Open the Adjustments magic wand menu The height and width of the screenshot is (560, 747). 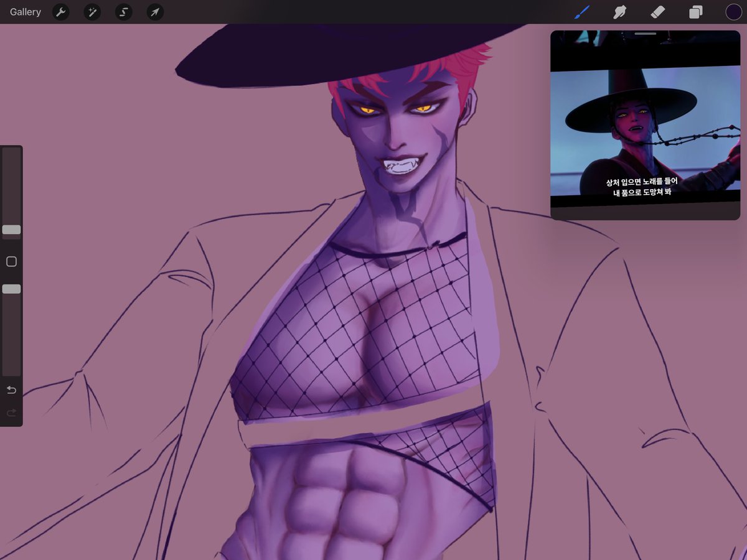pyautogui.click(x=92, y=12)
